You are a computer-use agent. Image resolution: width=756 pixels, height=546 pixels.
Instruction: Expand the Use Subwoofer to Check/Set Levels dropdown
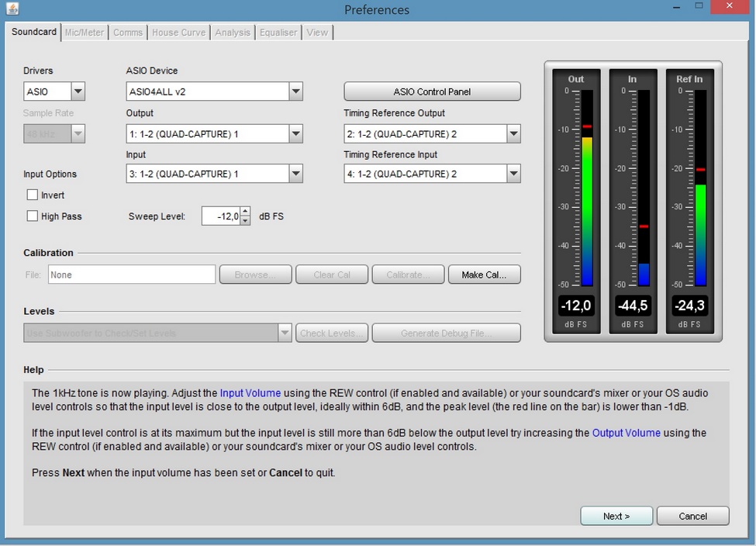(x=285, y=333)
